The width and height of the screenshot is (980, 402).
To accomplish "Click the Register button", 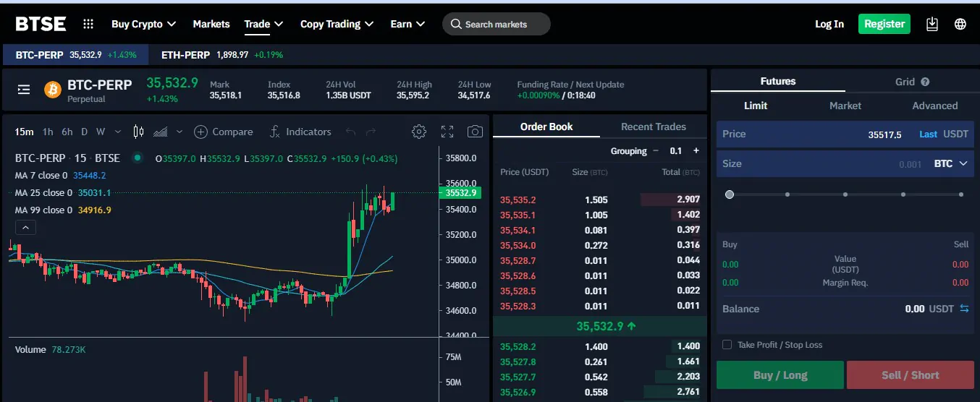I will (884, 24).
